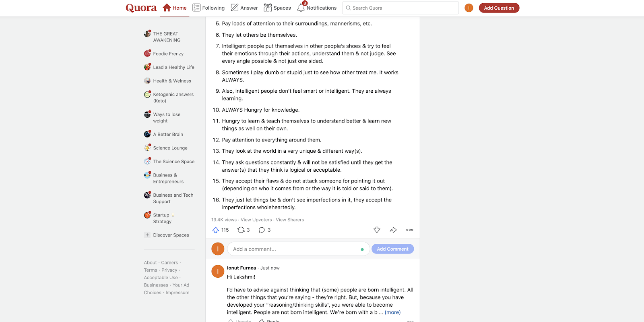The image size is (644, 322).
Task: Submit with the Add Comment button
Action: click(392, 249)
